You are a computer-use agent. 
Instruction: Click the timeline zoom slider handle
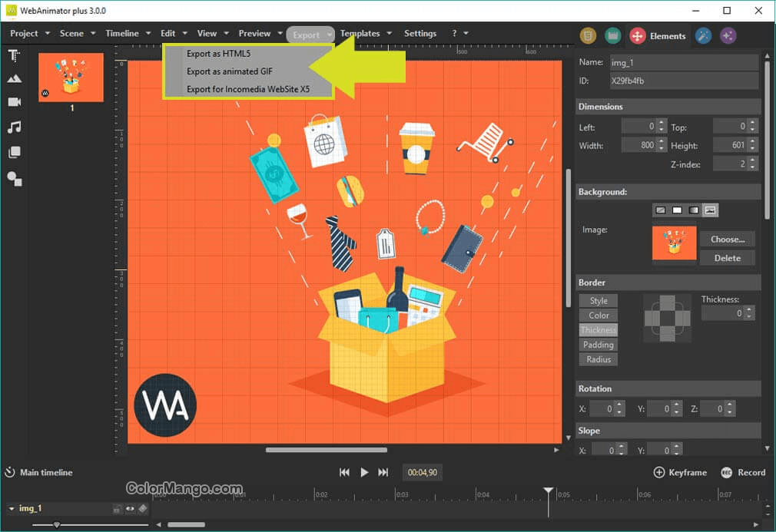tap(57, 525)
